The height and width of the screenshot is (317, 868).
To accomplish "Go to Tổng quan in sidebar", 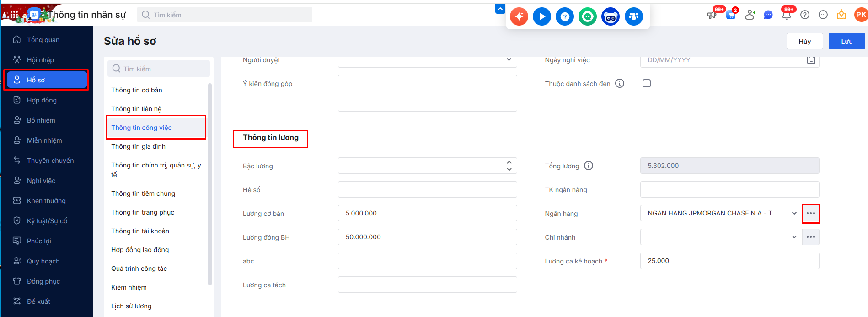I will pos(48,40).
